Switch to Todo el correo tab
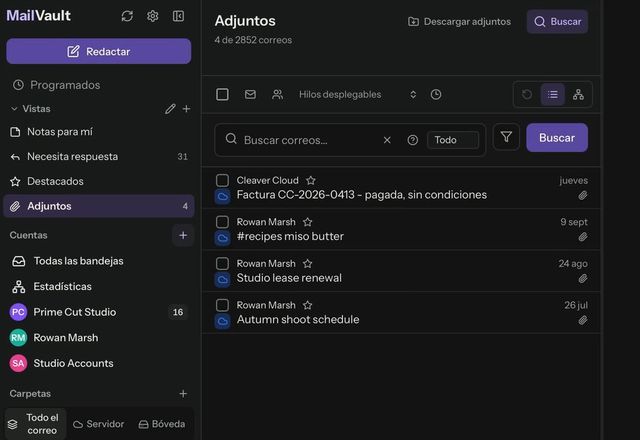640x440 pixels. pyautogui.click(x=36, y=424)
